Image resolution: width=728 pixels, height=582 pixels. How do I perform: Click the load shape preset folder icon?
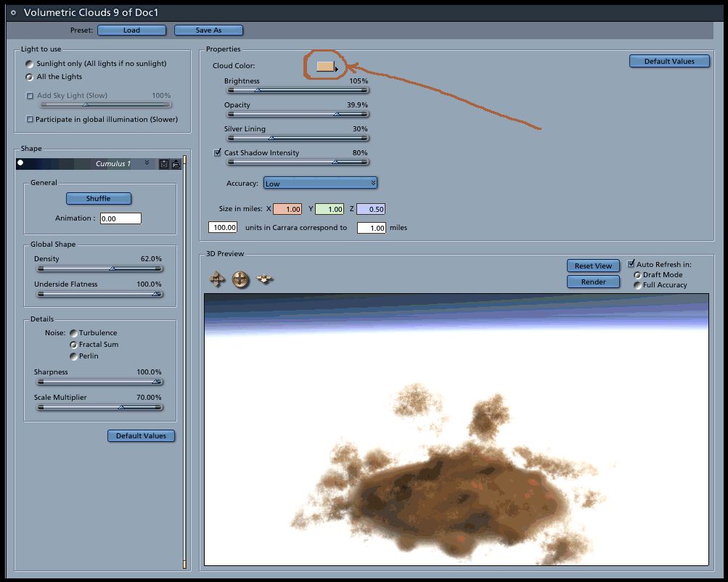point(176,164)
